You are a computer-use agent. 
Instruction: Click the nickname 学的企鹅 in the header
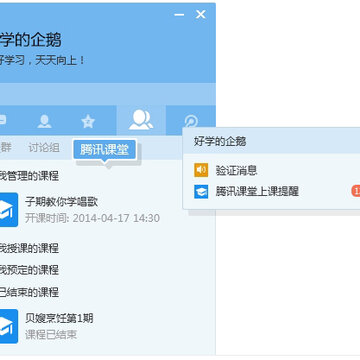click(30, 40)
